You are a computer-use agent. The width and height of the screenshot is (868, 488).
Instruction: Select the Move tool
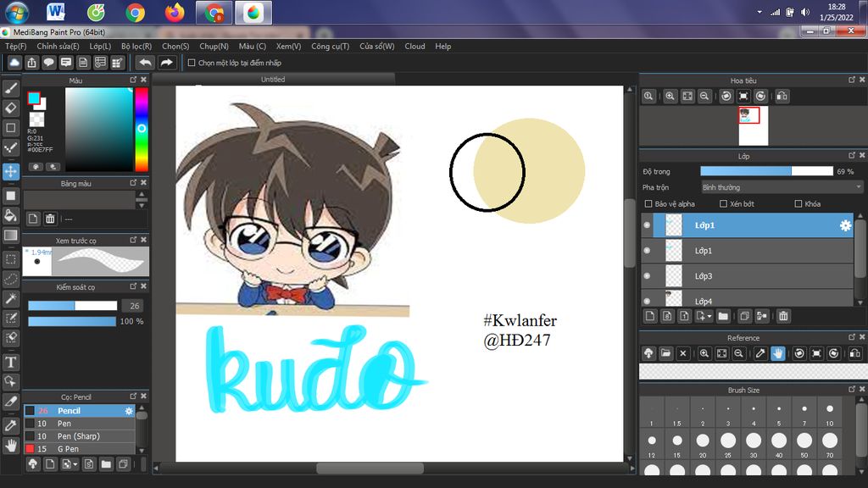pyautogui.click(x=10, y=171)
